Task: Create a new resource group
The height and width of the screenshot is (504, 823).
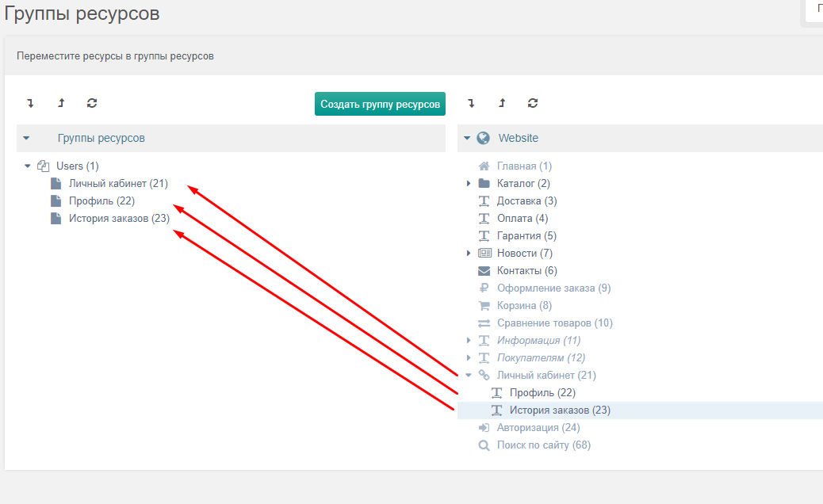Action: (380, 104)
